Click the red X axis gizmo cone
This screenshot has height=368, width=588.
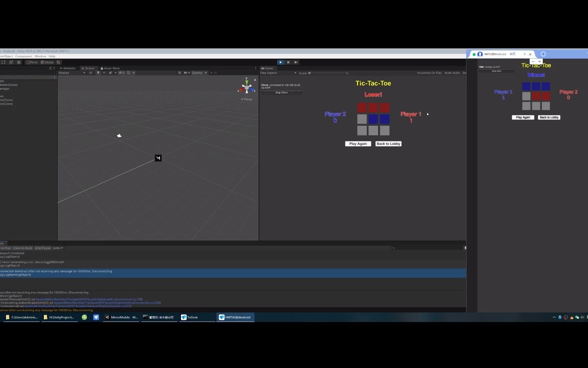click(242, 90)
